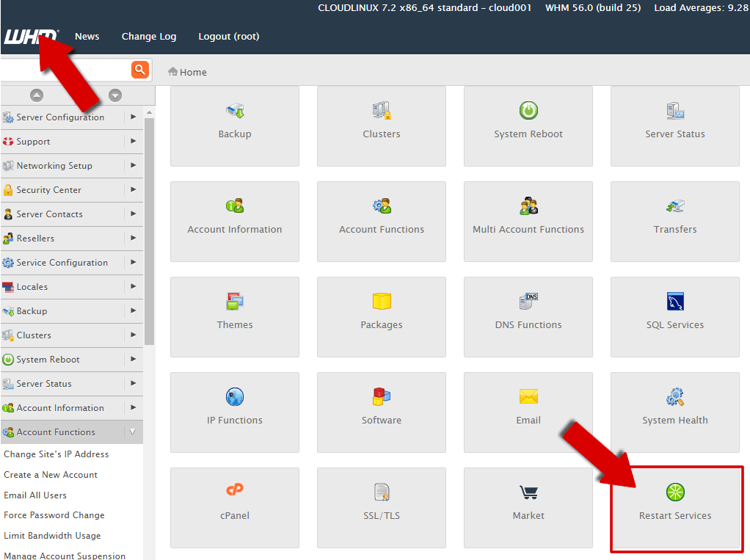Expand the Server Configuration sidebar arrow
The height and width of the screenshot is (560, 750).
(x=133, y=117)
